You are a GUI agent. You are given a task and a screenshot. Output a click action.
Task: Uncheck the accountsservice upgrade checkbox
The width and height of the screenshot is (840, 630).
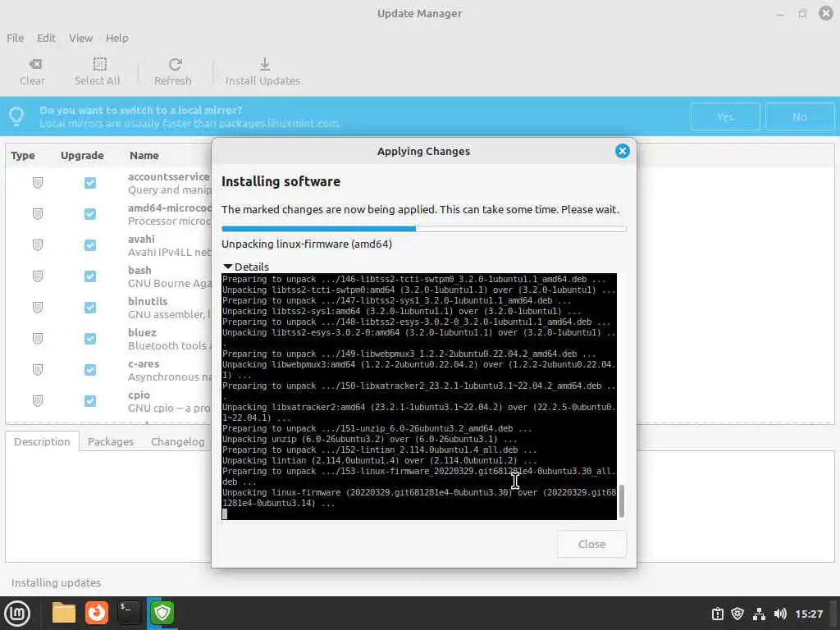[90, 183]
